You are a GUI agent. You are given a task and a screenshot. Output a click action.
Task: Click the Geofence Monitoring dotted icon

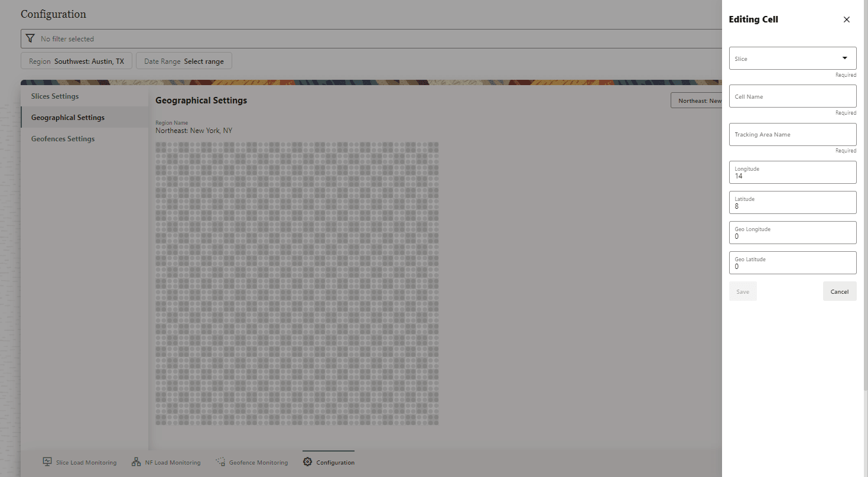(x=221, y=462)
